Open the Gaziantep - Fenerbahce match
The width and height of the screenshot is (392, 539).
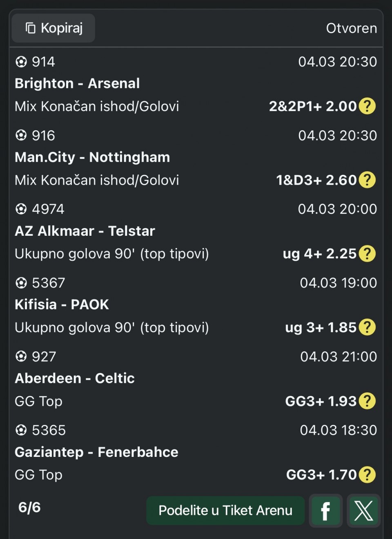coord(96,452)
